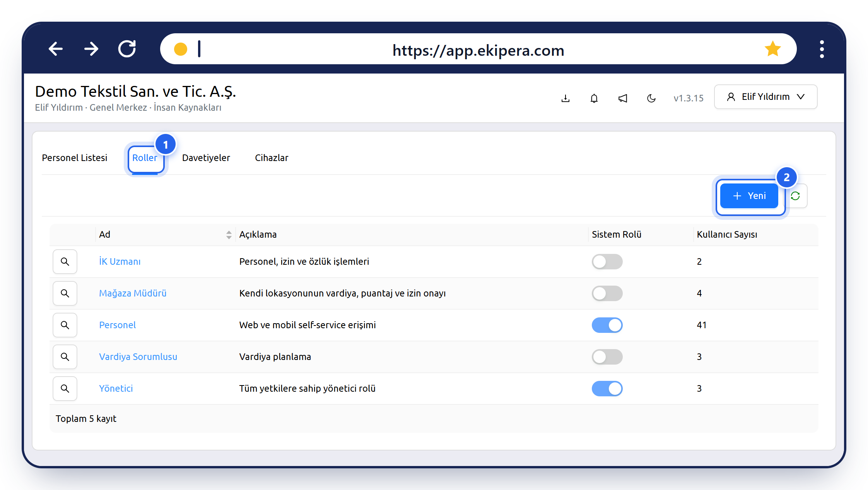868x490 pixels.
Task: Click the Toplam 5 kayıt footer text
Action: [x=86, y=419]
